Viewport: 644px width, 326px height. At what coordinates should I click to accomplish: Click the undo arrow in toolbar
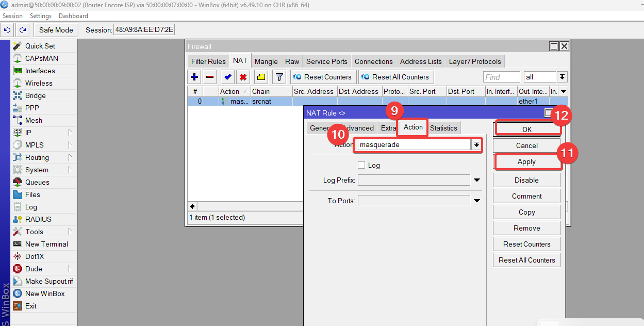(7, 30)
